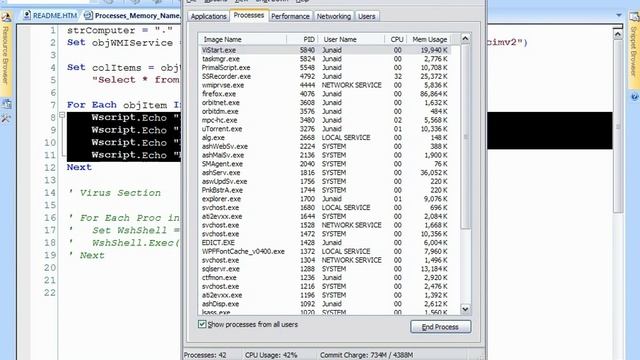Viewport: 640px width, 360px height.
Task: Select the ashServ.exe process
Action: click(325, 173)
